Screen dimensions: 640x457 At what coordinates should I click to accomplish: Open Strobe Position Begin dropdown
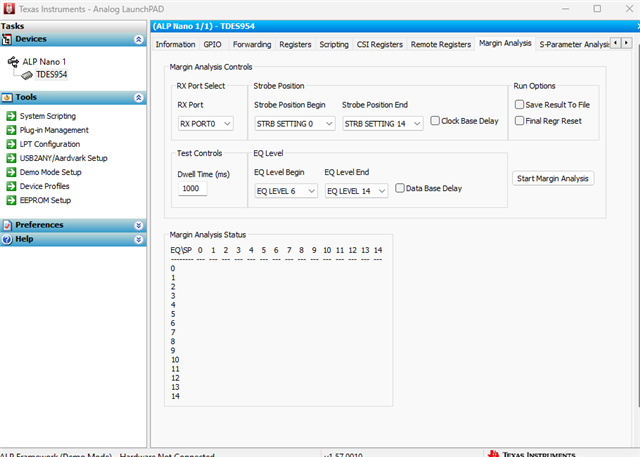[x=295, y=124]
